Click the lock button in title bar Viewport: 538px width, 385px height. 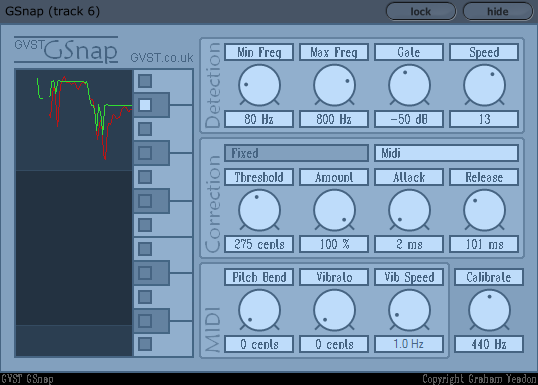pos(421,12)
